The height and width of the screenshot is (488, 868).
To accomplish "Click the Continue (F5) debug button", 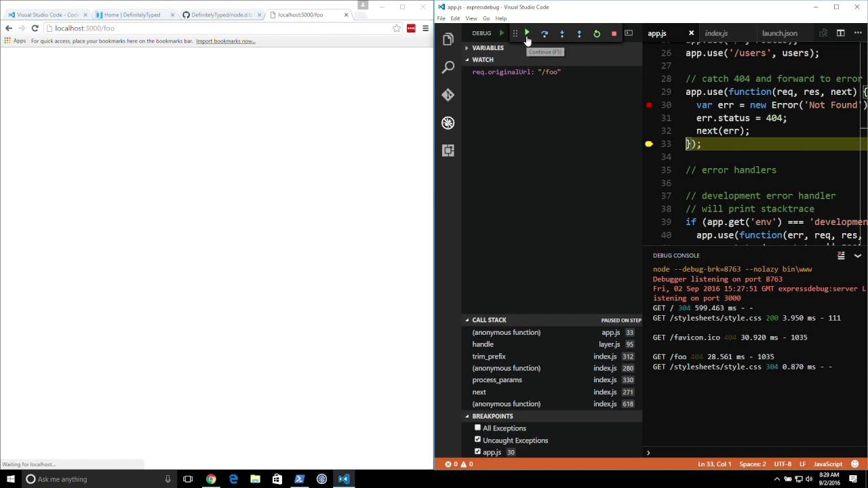I will 527,33.
